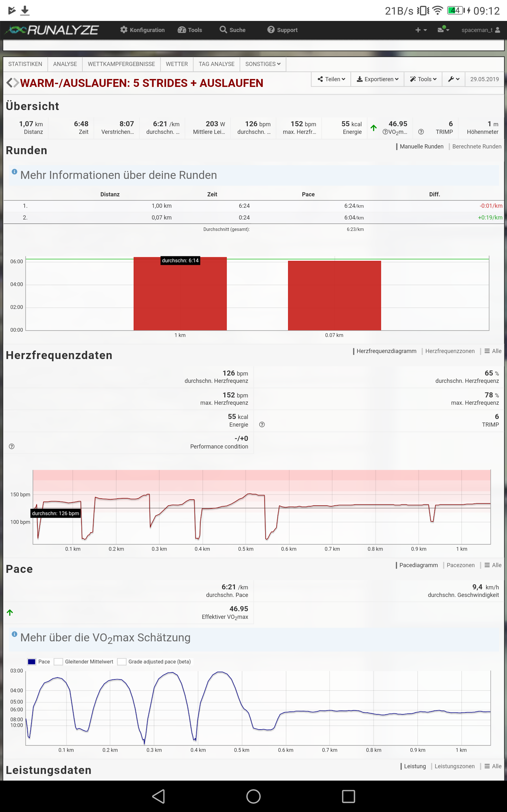
Task: Expand the Sonstiges tab menu
Action: point(263,64)
